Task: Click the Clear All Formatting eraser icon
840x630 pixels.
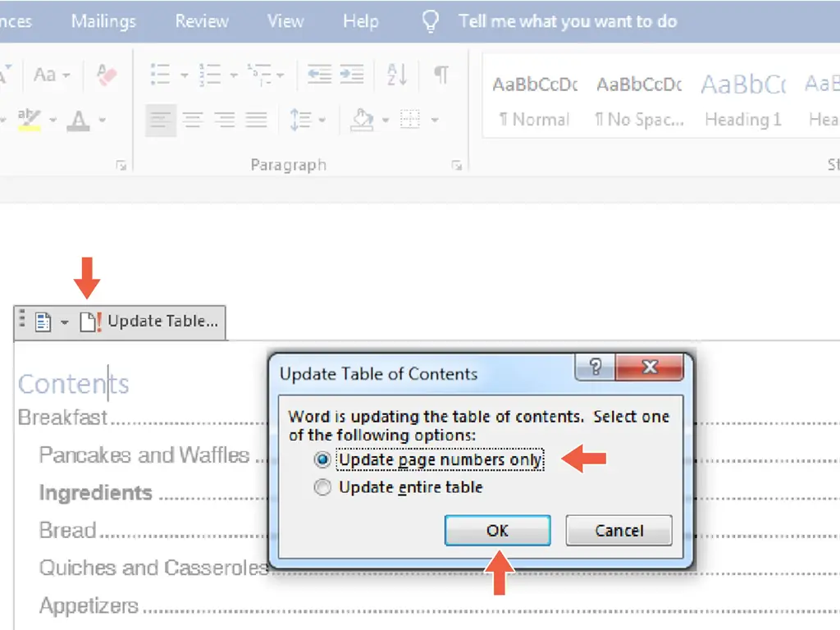Action: 106,75
